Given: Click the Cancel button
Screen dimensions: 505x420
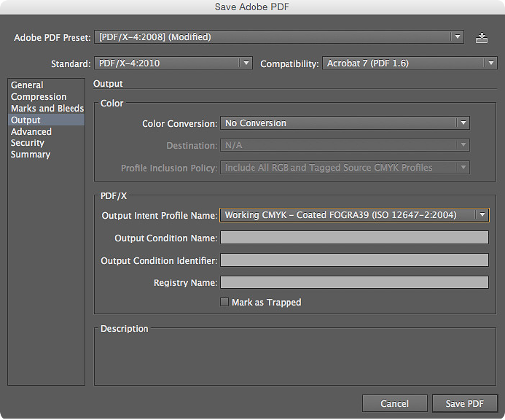Looking at the screenshot, I should [394, 403].
